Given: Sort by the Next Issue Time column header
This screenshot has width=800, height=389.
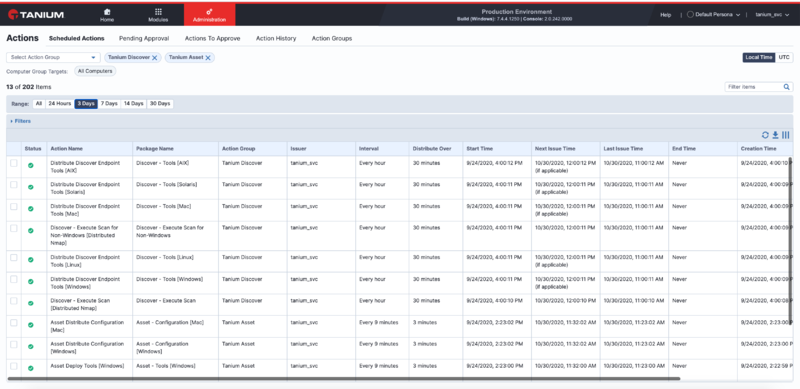Looking at the screenshot, I should 555,149.
